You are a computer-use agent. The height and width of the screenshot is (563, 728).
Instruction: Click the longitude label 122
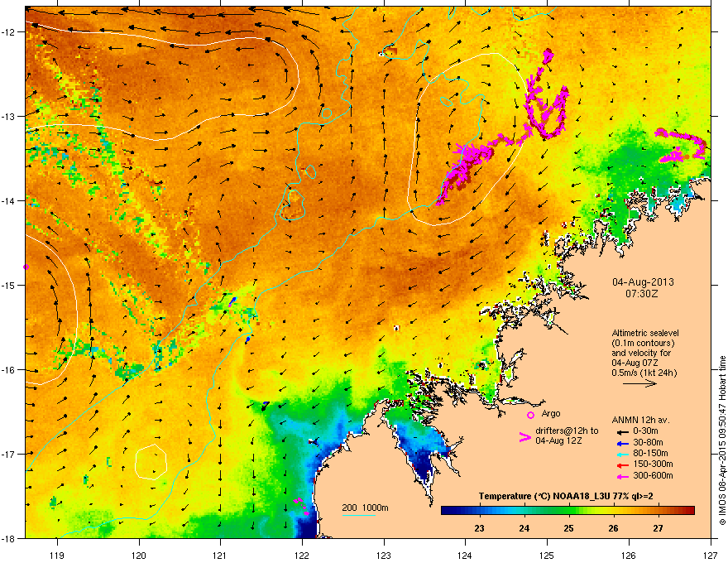tap(302, 556)
